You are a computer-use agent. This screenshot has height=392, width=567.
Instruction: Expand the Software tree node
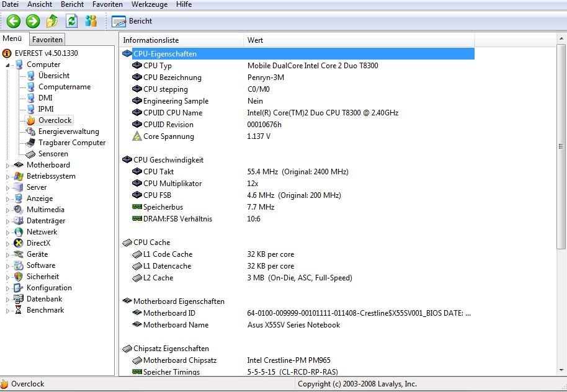[7, 266]
